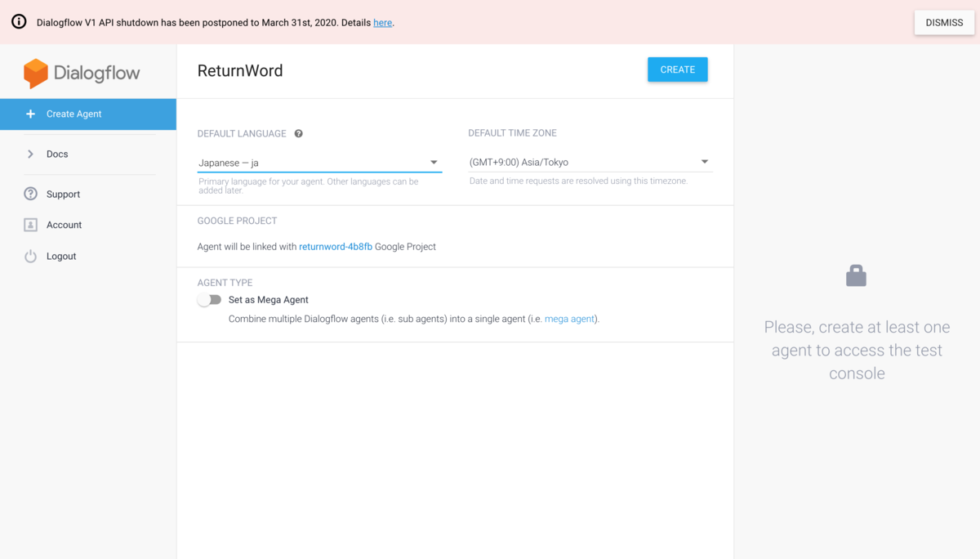Viewport: 980px width, 559px height.
Task: Click the (GMT+9:00) Asia/Tokyo value
Action: 519,162
